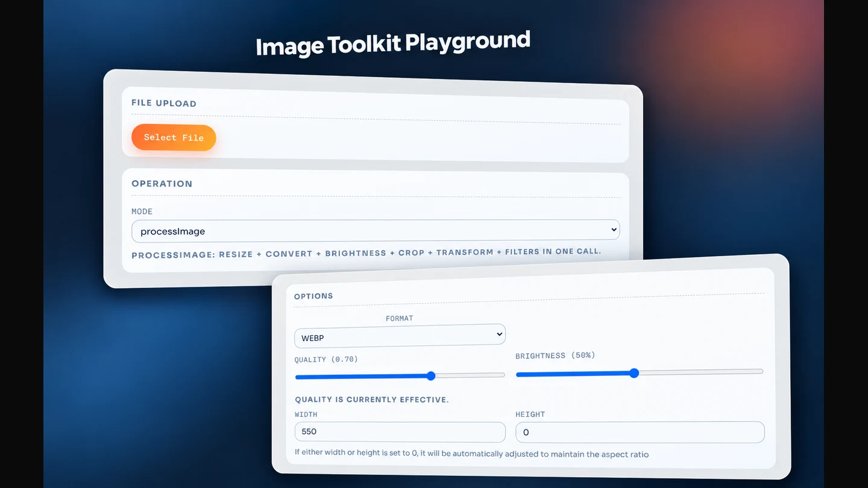
Task: Adjust the Brightness slider
Action: pos(640,373)
